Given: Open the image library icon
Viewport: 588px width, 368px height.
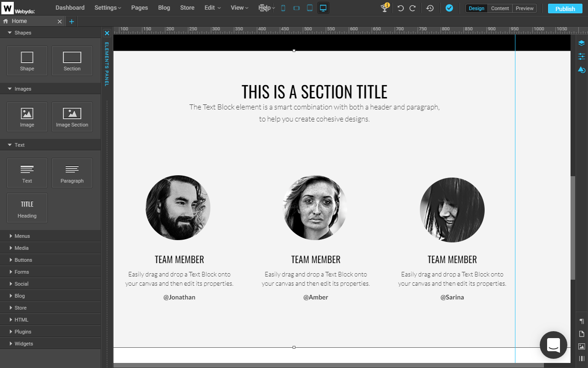Looking at the screenshot, I should pos(582,346).
